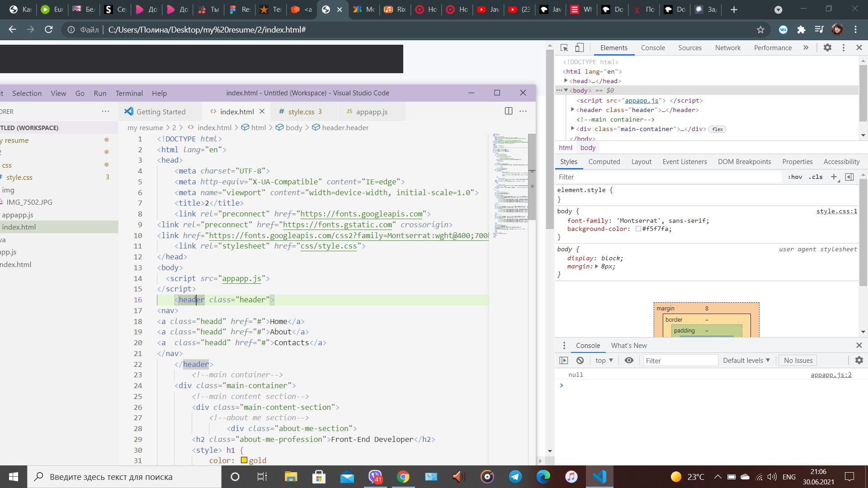Open a new Chrome tab

pyautogui.click(x=734, y=9)
